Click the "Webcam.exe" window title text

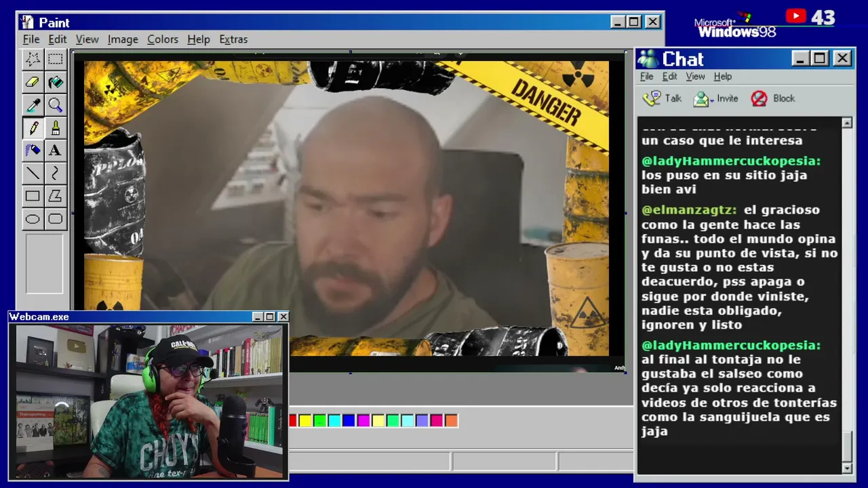(x=39, y=317)
